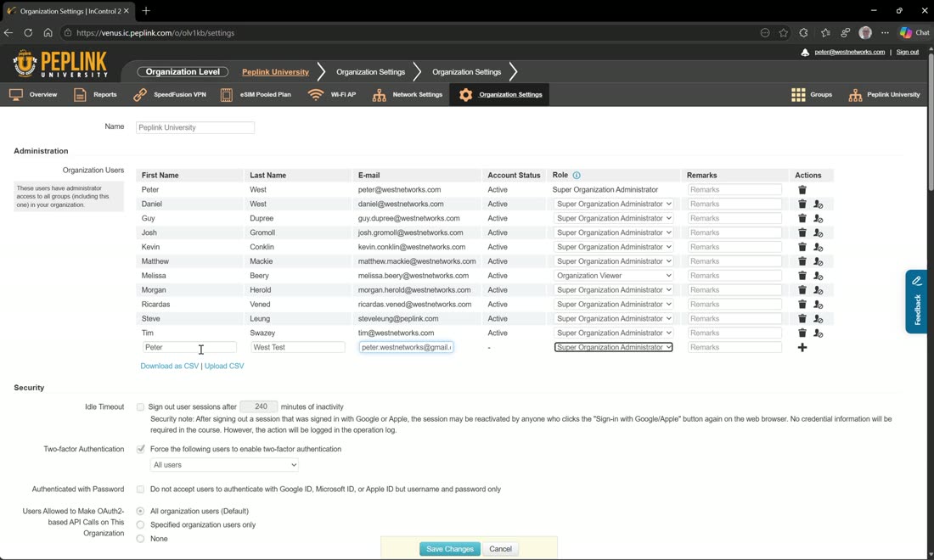The width and height of the screenshot is (934, 560).
Task: Delete Tim Swazey with trash icon
Action: click(x=802, y=333)
